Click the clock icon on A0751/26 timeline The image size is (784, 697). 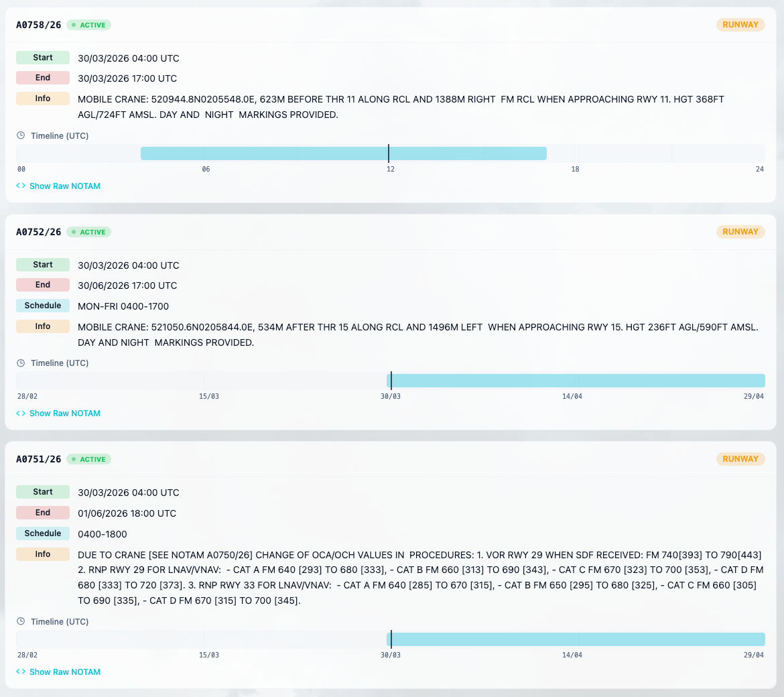click(20, 621)
